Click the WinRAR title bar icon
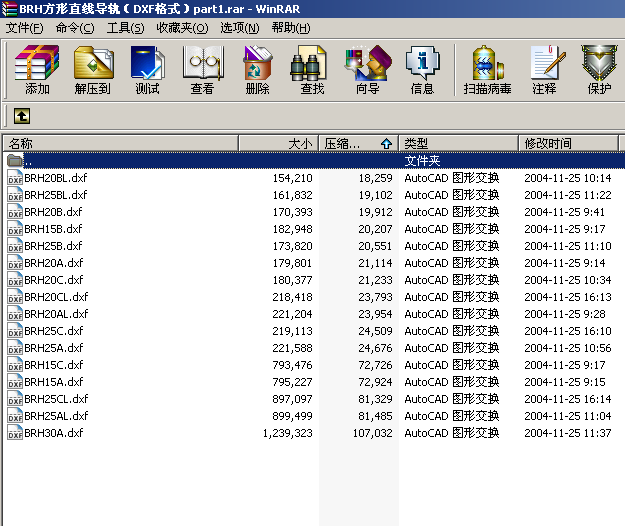The height and width of the screenshot is (526, 625). click(9, 8)
